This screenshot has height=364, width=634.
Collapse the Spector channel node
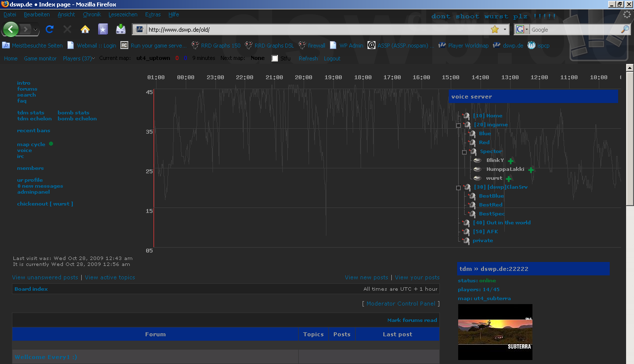point(465,152)
